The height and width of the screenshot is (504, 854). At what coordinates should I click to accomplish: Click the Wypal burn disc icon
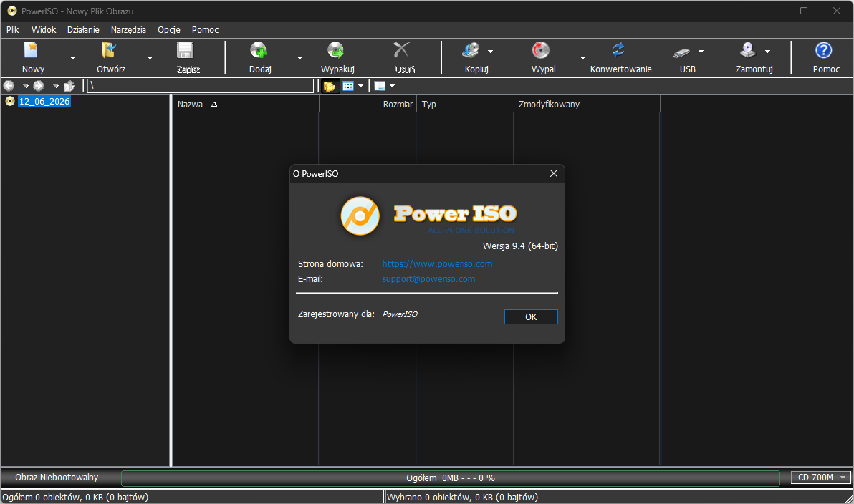pos(541,50)
